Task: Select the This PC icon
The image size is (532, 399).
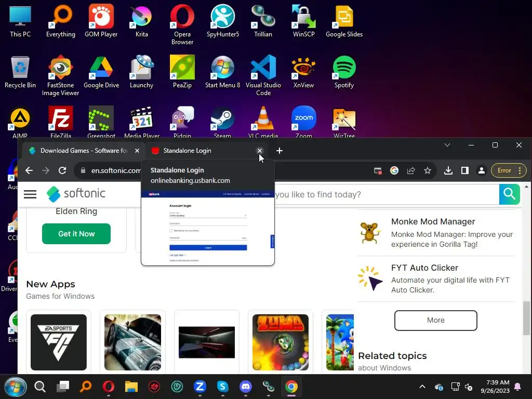Action: pyautogui.click(x=20, y=21)
